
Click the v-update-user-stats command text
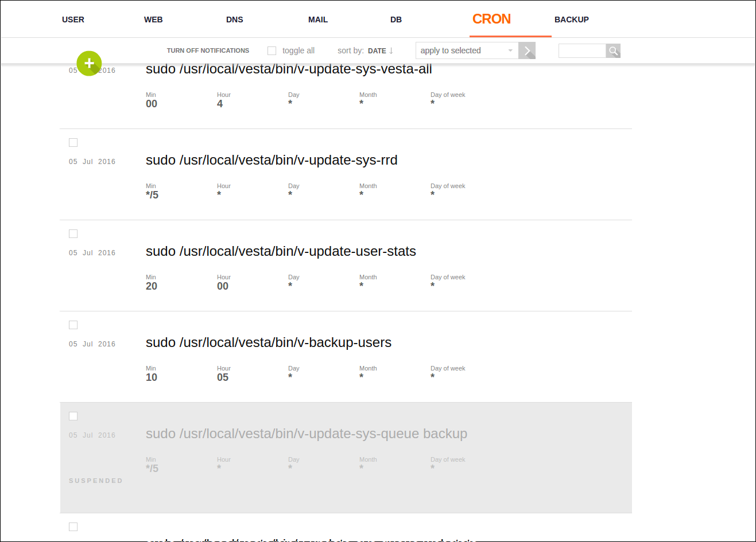(x=281, y=251)
